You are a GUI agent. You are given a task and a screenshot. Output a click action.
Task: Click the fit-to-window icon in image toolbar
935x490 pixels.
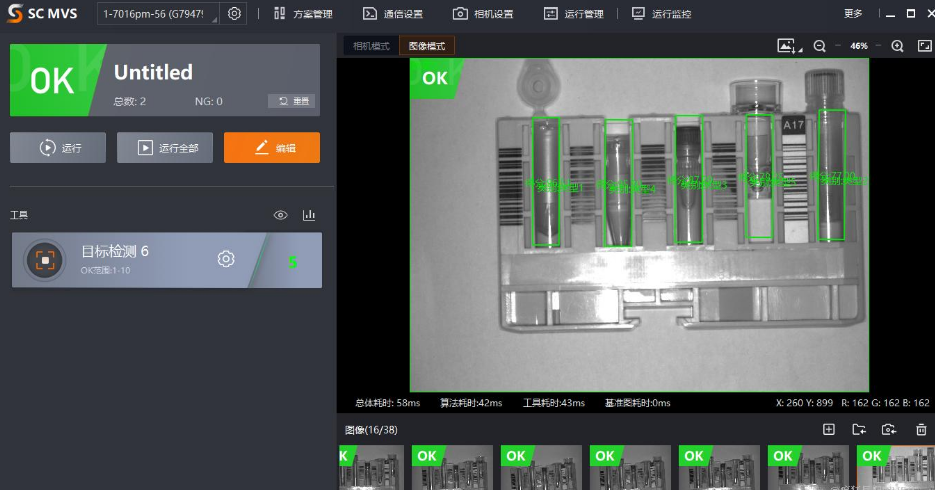924,46
